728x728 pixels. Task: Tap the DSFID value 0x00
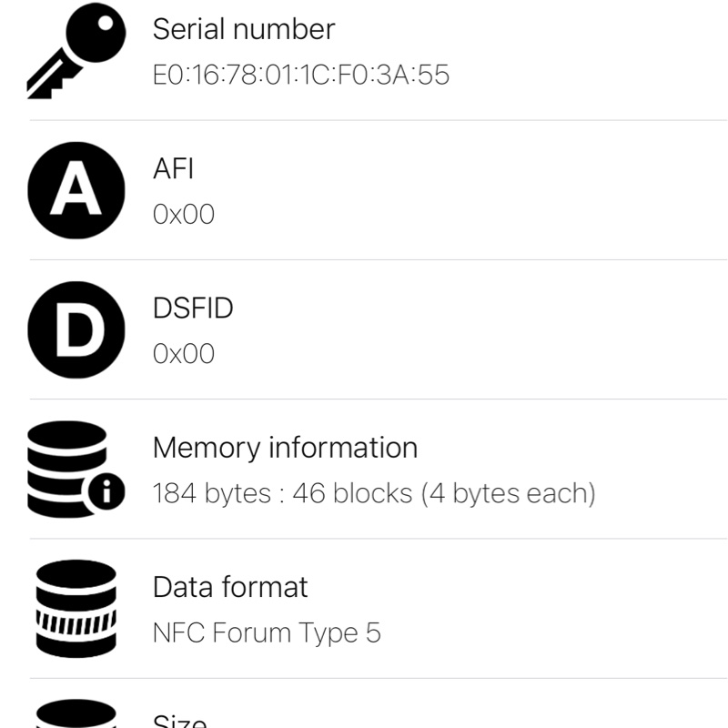point(183,353)
